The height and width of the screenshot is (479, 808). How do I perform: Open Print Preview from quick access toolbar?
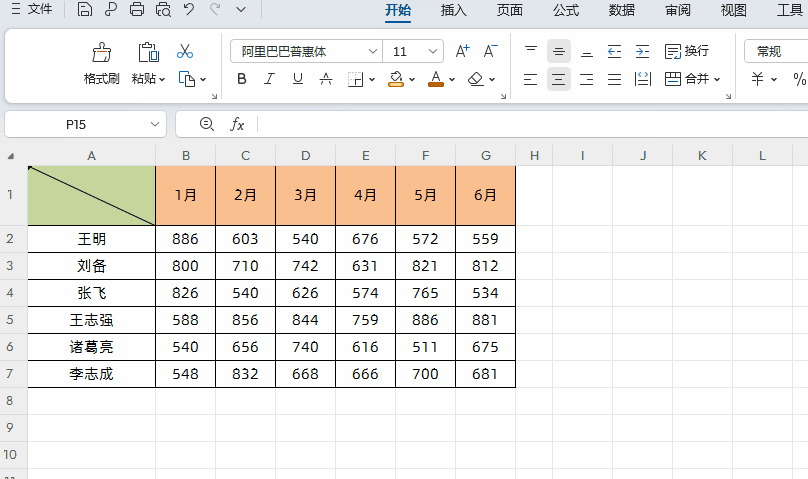pos(162,10)
